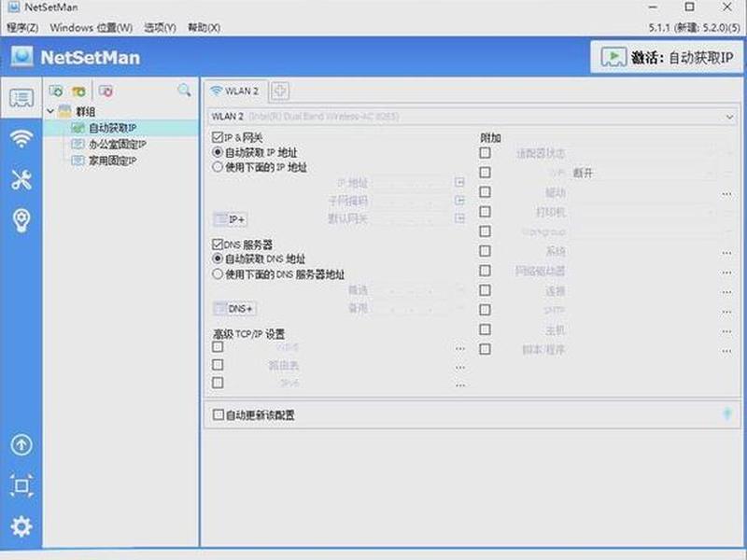Open ellipsis options for IPv6 row

pos(459,385)
